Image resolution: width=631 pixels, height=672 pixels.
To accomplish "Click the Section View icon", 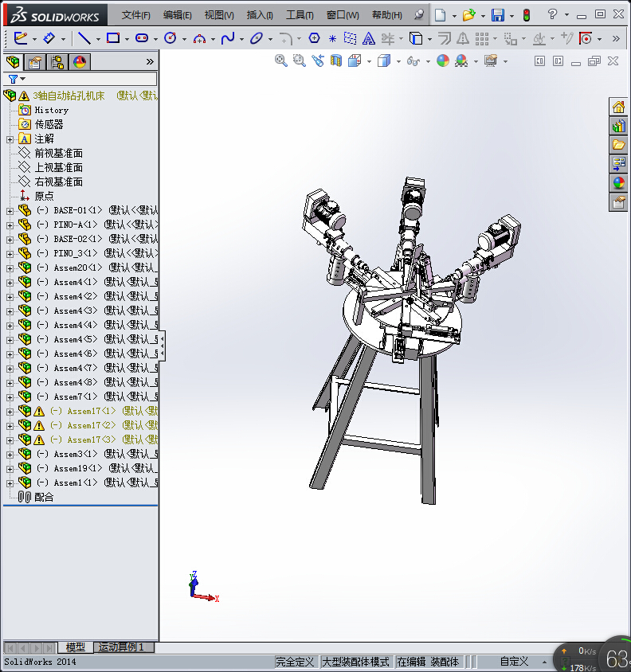I will click(x=336, y=61).
